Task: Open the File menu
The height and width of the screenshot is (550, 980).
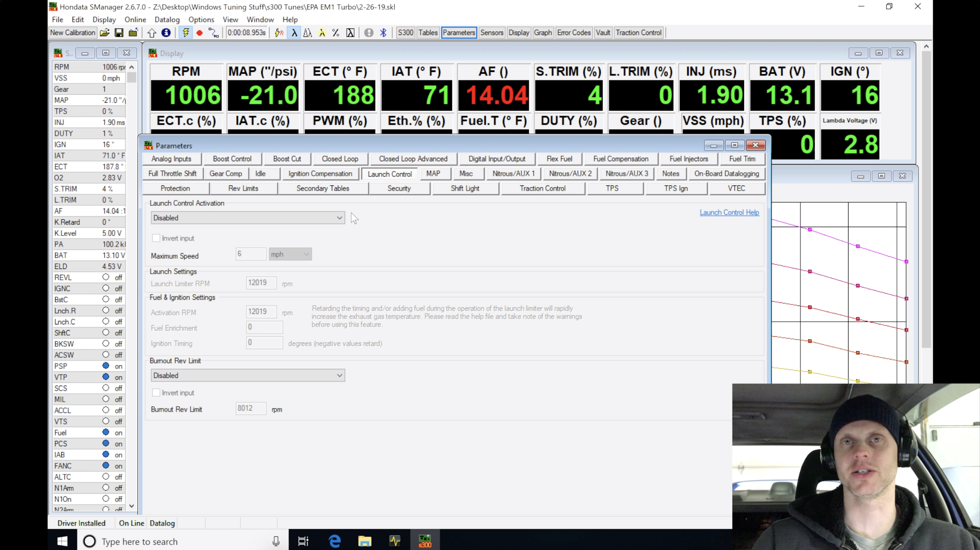Action: (x=57, y=20)
